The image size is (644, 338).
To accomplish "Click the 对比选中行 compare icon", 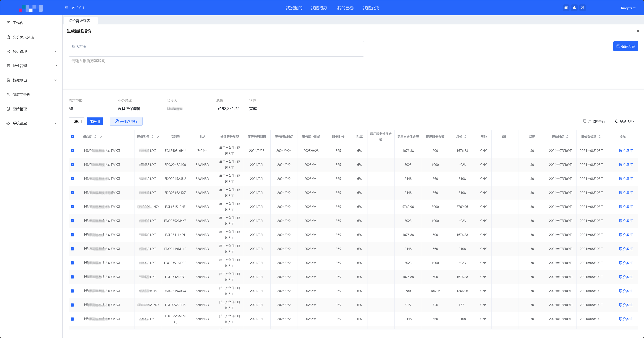I will pyautogui.click(x=585, y=121).
